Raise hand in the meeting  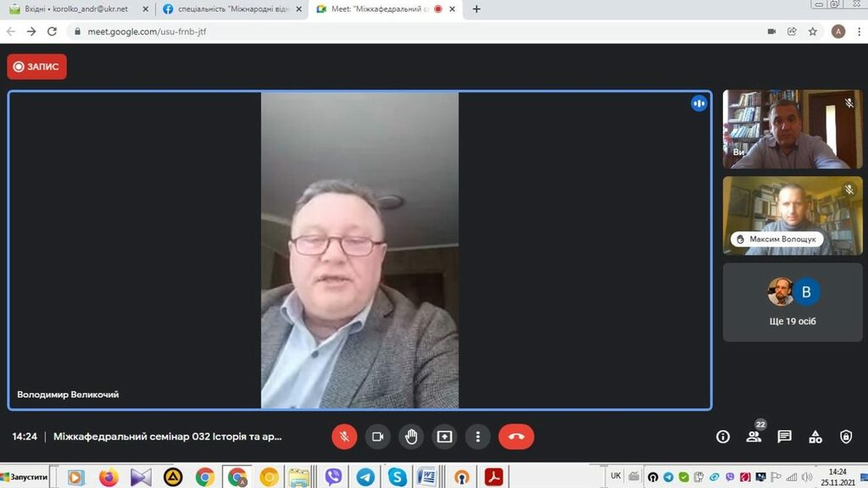(x=411, y=436)
